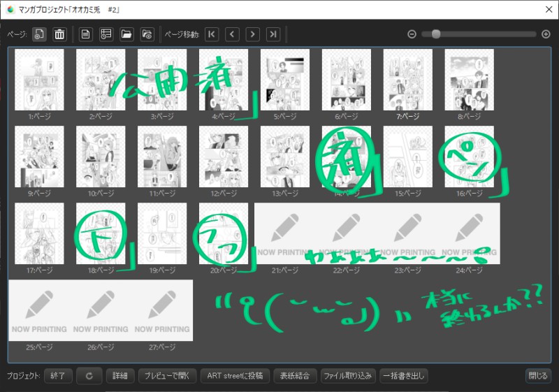
Task: Select page 15 thumbnail
Action: tap(408, 157)
